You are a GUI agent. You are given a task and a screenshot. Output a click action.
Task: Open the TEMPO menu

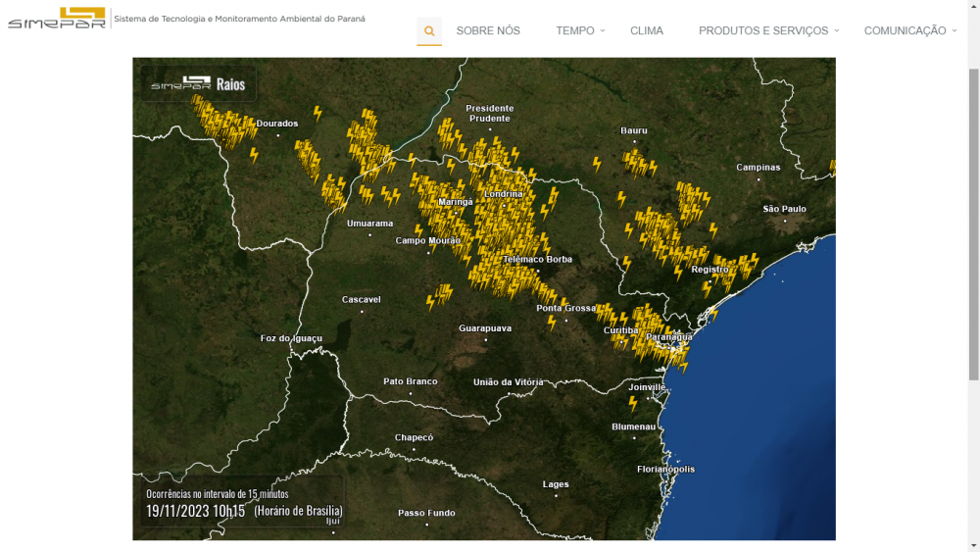pyautogui.click(x=575, y=30)
